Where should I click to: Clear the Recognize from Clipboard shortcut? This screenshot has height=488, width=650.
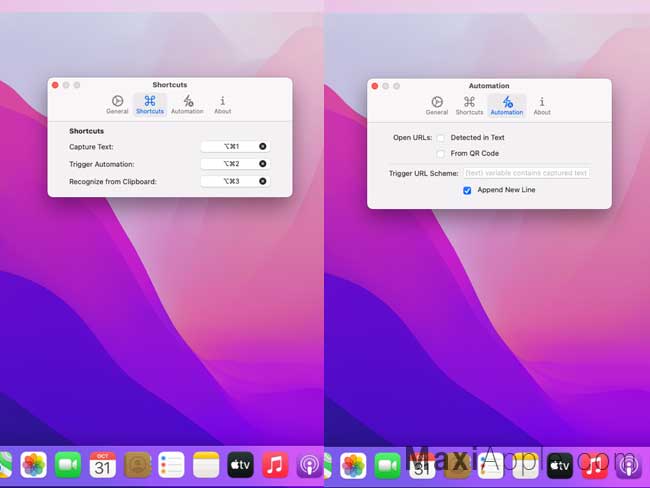(262, 181)
